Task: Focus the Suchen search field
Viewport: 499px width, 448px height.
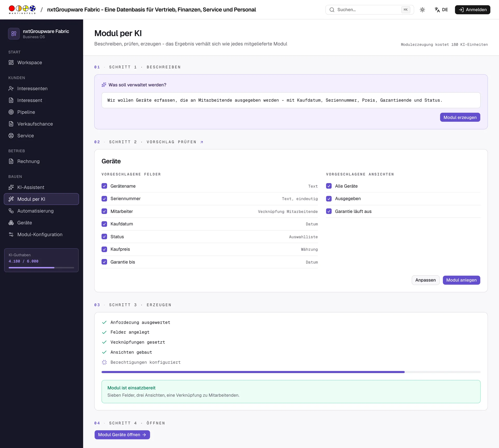Action: coord(369,10)
